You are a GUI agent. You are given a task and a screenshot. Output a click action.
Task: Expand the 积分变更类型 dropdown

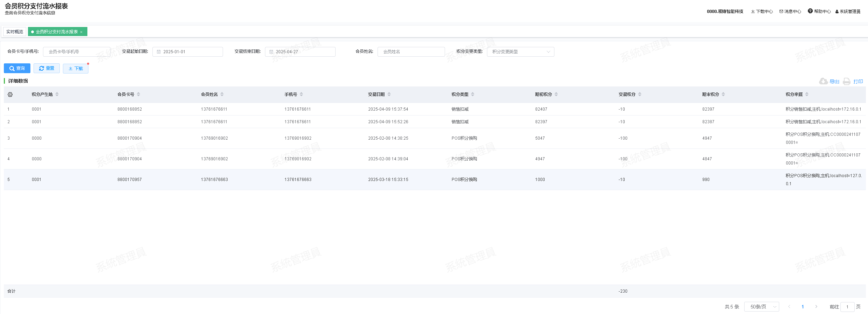click(520, 52)
